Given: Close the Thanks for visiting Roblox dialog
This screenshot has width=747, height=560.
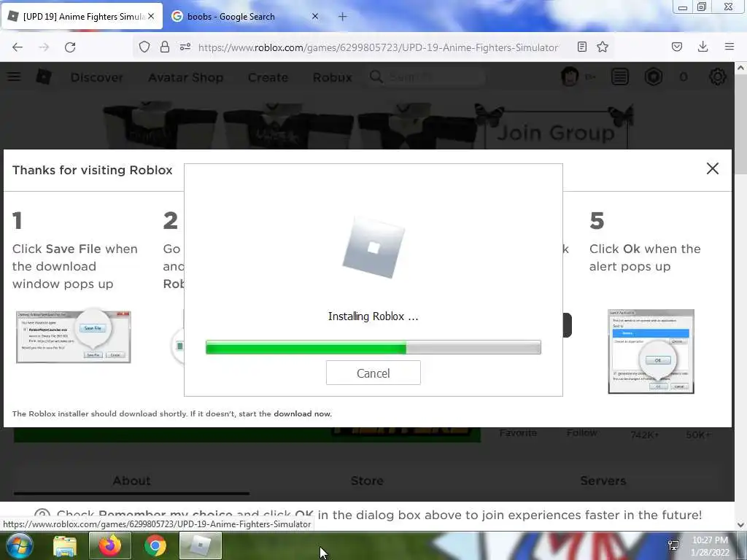Looking at the screenshot, I should click(x=712, y=168).
